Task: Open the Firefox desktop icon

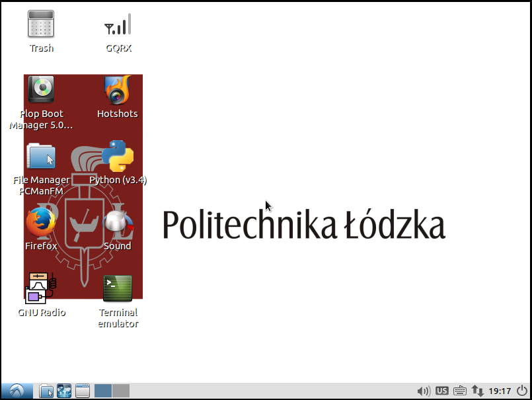Action: tap(41, 222)
